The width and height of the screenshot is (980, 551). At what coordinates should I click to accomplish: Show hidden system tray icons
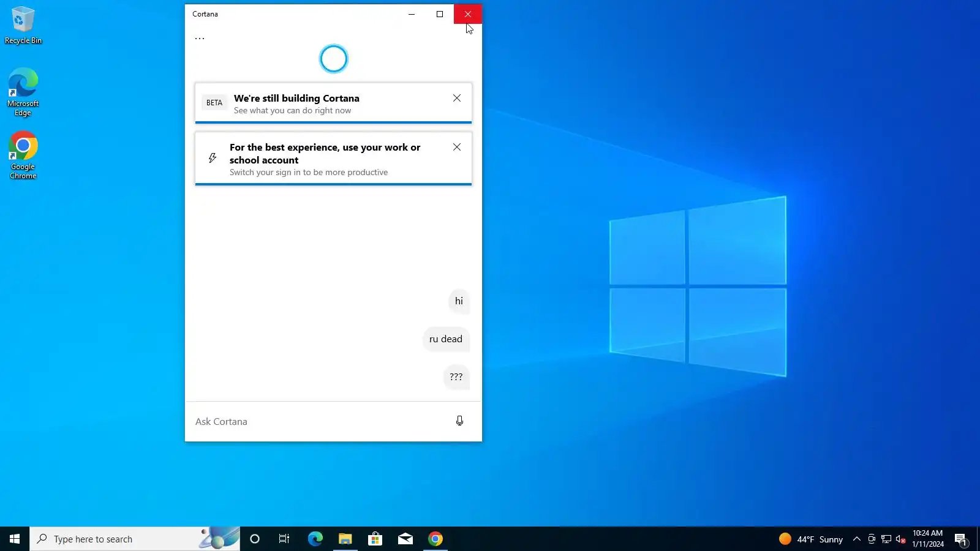[857, 539]
